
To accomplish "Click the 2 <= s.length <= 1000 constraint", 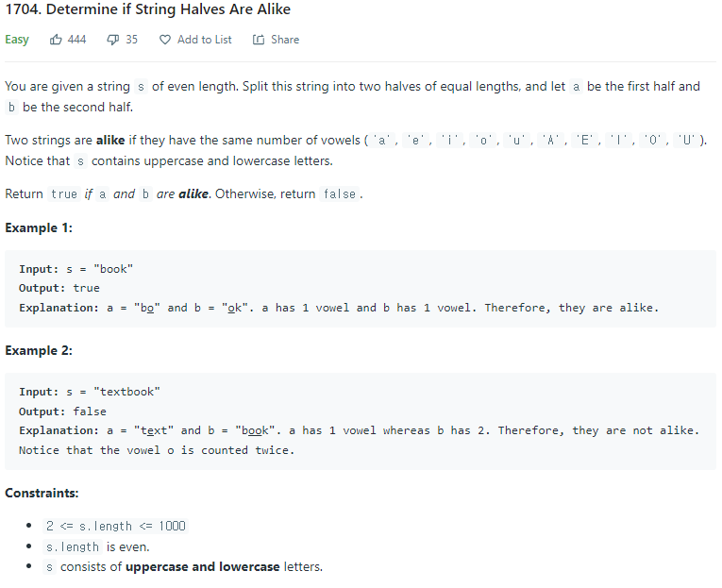I will [x=115, y=526].
